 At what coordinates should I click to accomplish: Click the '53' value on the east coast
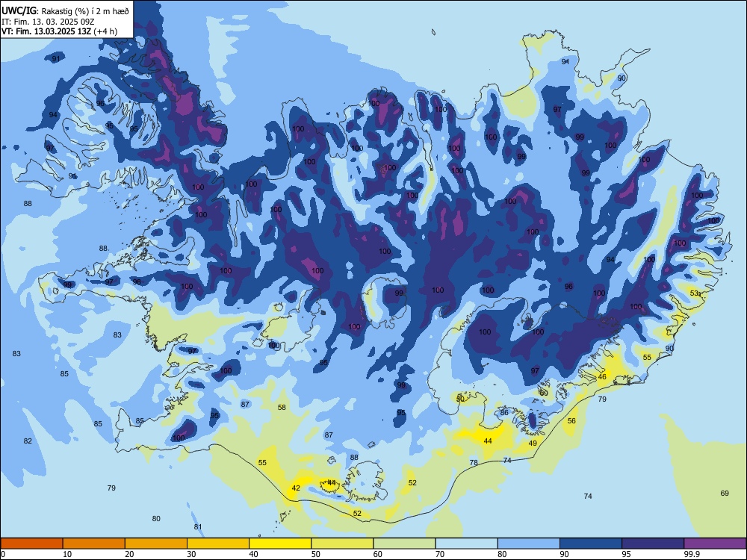695,293
